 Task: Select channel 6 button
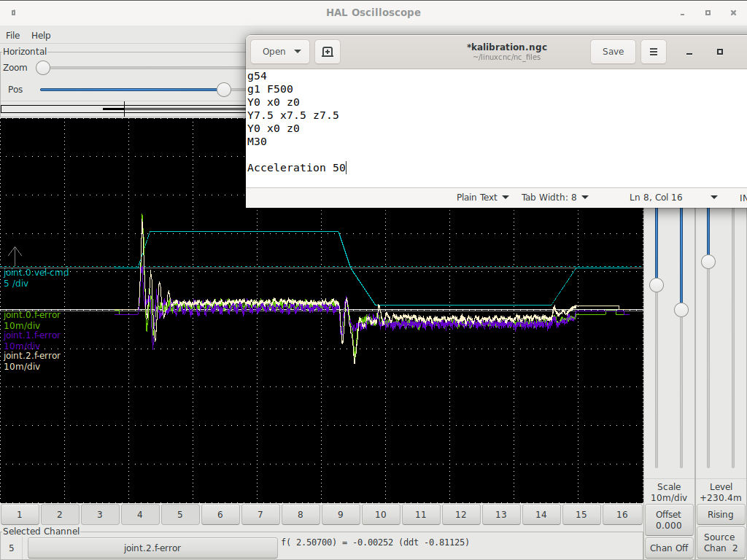(220, 514)
